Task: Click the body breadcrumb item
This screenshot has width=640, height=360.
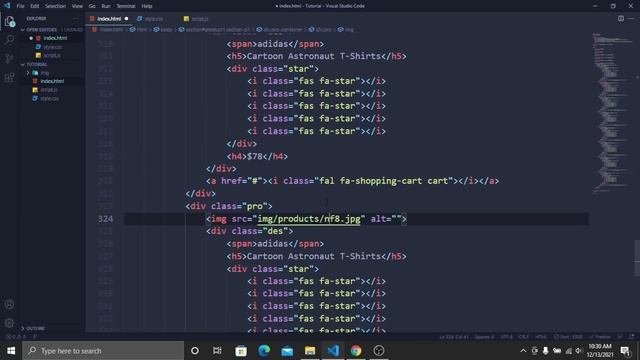Action: (x=163, y=29)
